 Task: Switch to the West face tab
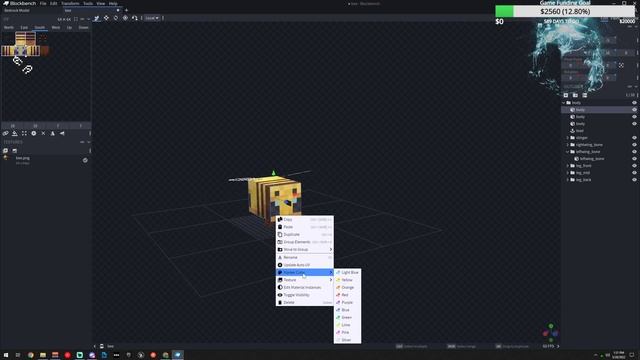tap(56, 27)
